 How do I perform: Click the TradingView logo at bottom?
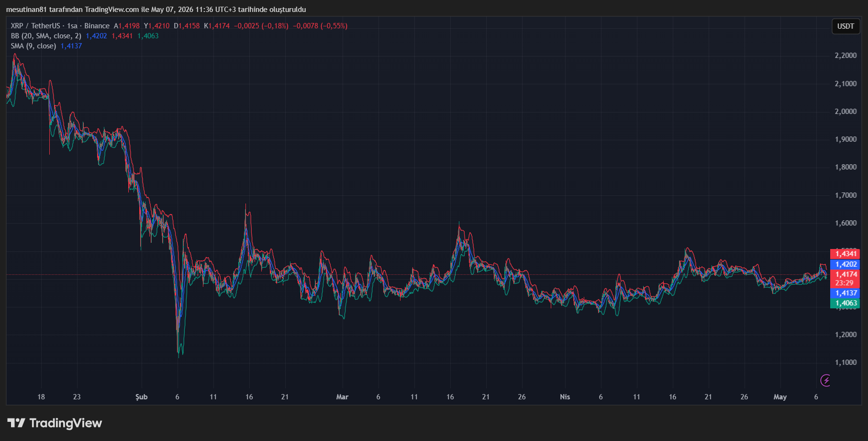(x=55, y=423)
